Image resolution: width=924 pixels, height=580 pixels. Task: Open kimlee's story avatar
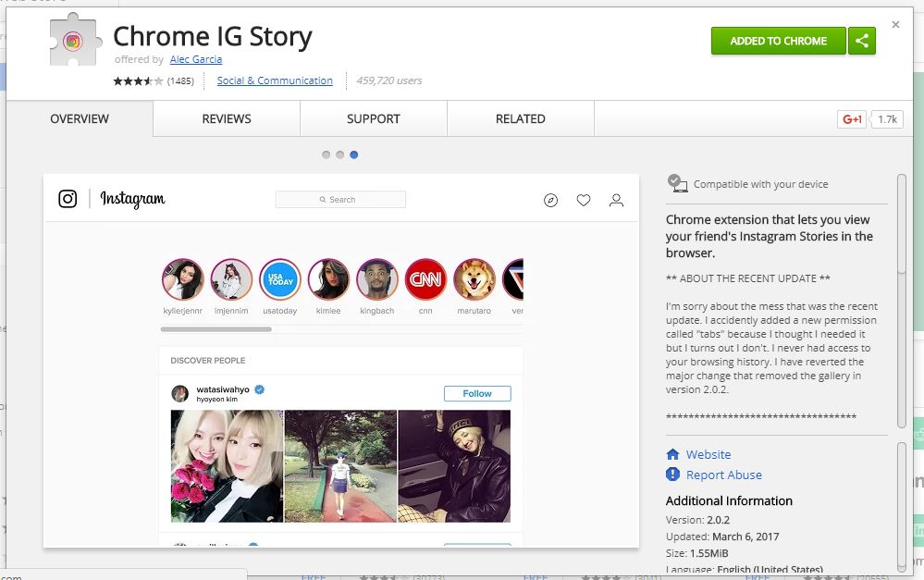tap(329, 279)
